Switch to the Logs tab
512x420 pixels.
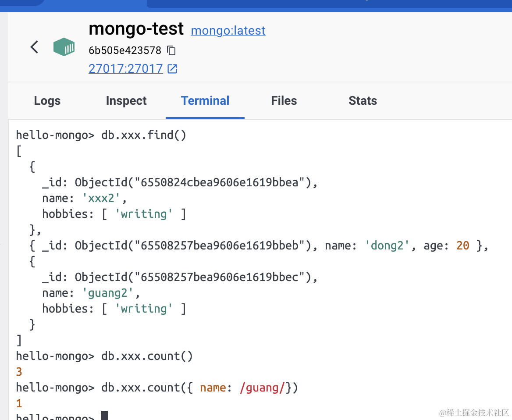(47, 101)
